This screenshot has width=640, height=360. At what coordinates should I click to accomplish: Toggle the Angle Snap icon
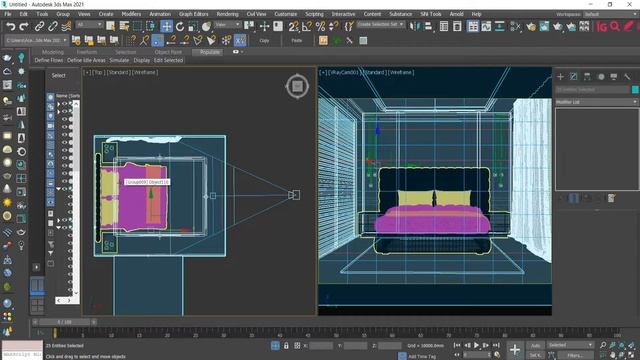[307, 27]
